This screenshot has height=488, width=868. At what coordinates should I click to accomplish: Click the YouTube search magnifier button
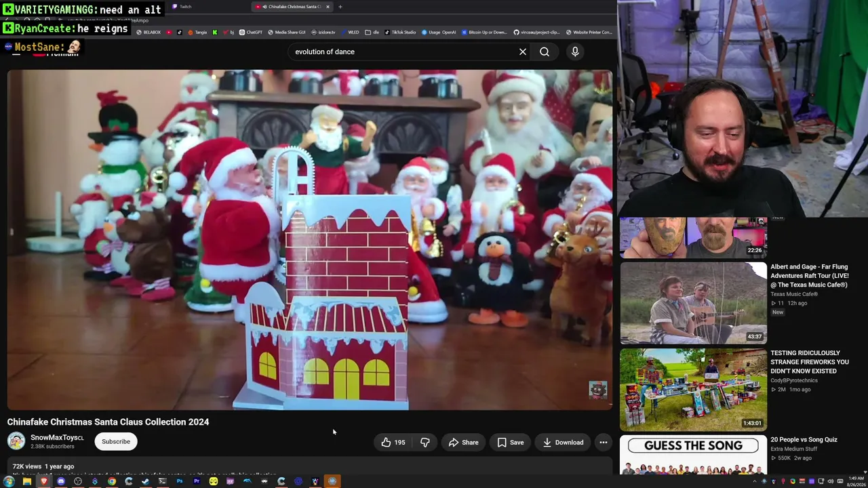point(545,52)
